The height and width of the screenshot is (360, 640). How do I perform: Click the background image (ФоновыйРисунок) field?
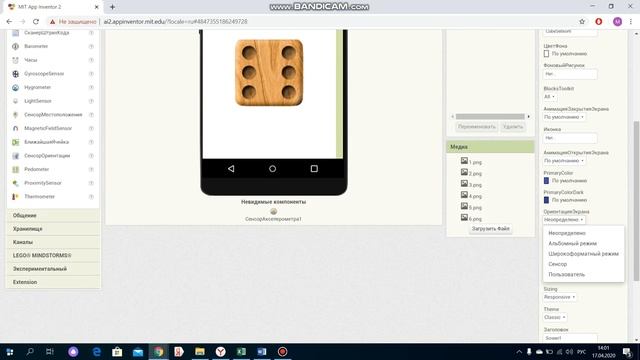pos(570,74)
